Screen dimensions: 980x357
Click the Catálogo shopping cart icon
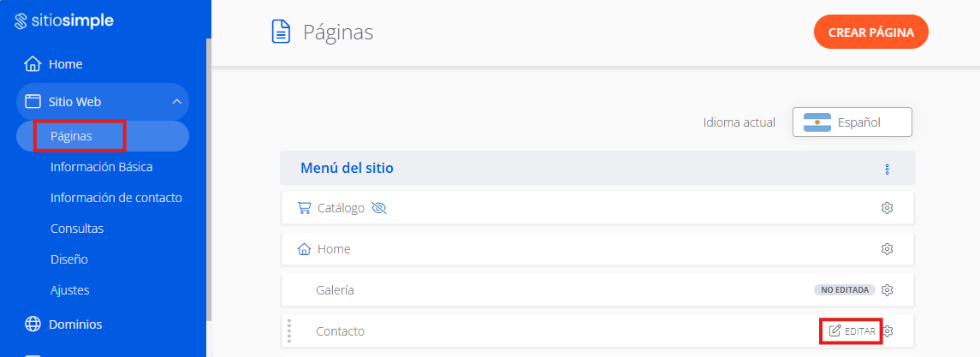[304, 208]
